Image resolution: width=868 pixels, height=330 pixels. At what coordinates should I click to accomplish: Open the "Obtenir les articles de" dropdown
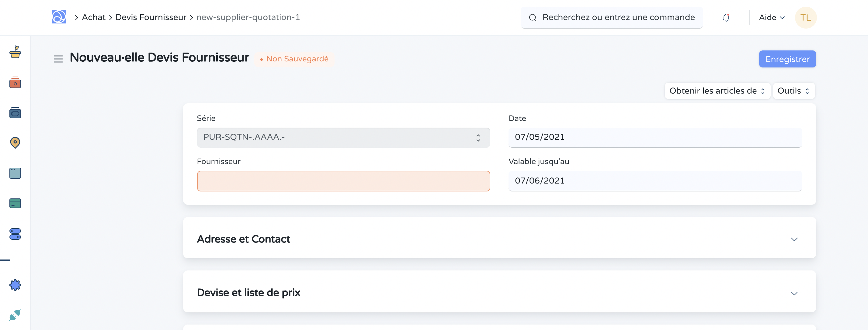click(x=717, y=91)
